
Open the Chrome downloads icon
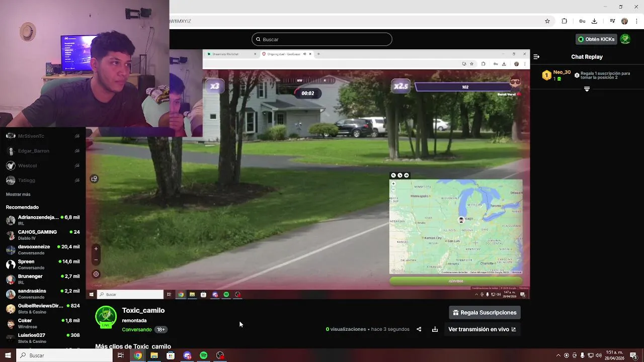click(594, 21)
